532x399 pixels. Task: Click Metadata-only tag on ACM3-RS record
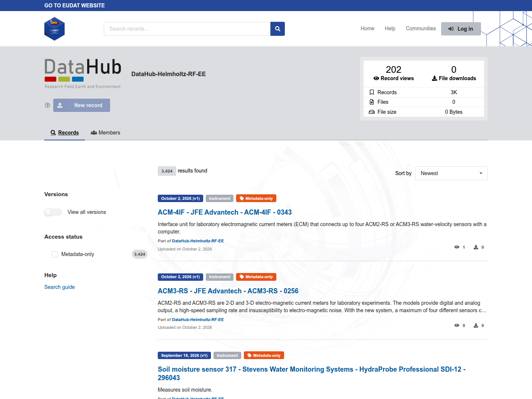[x=256, y=277]
